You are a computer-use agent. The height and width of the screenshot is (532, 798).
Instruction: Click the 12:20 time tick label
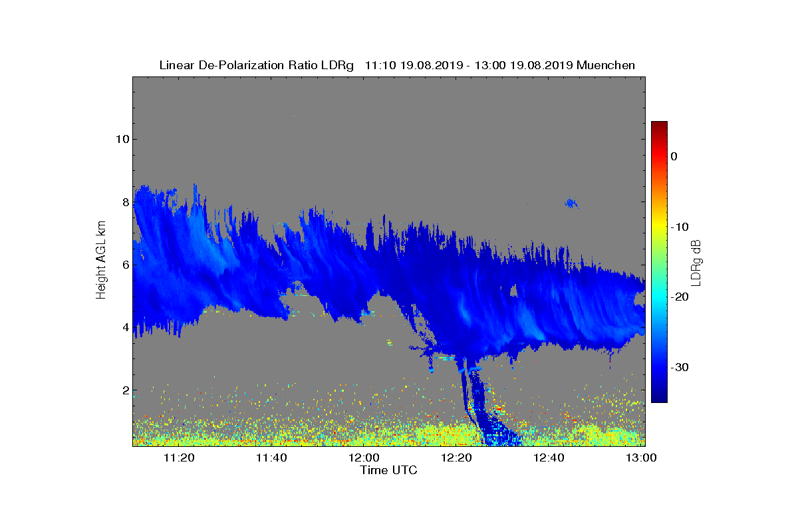point(456,458)
